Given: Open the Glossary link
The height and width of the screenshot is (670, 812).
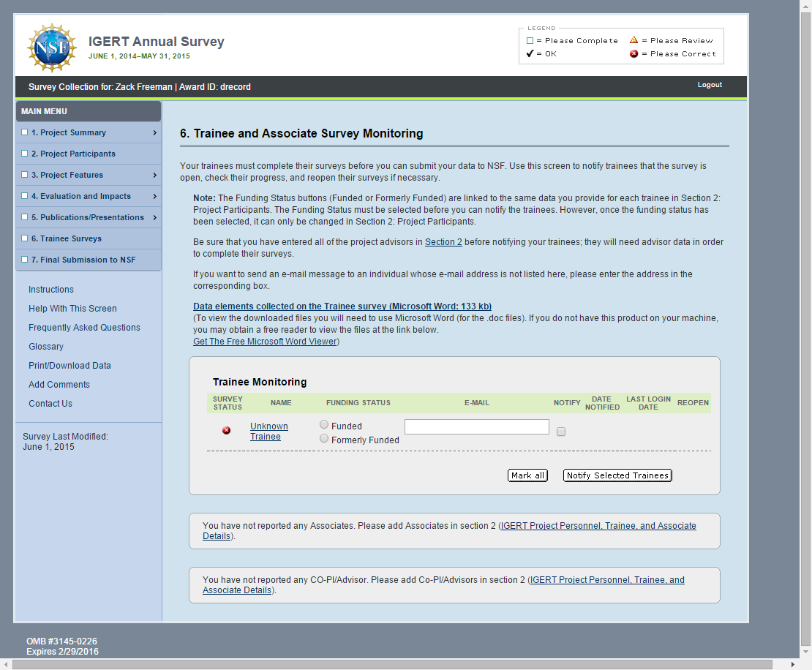Looking at the screenshot, I should point(46,347).
